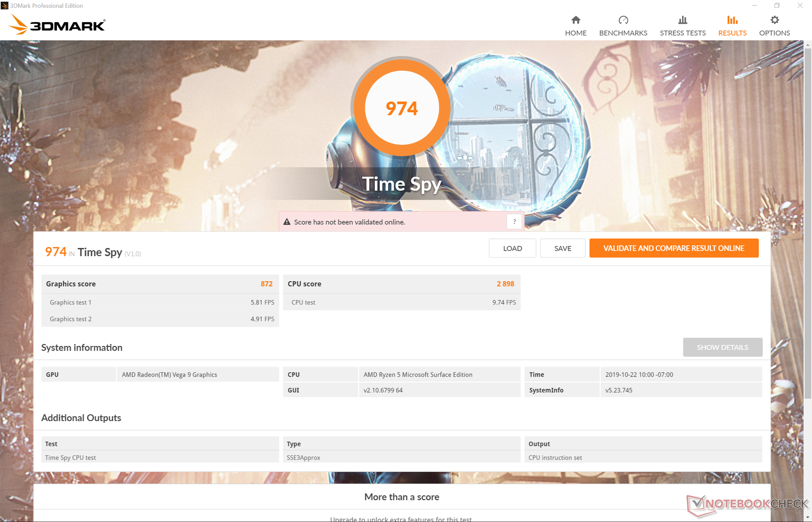Switch to the BENCHMARKS tab label

tap(623, 33)
